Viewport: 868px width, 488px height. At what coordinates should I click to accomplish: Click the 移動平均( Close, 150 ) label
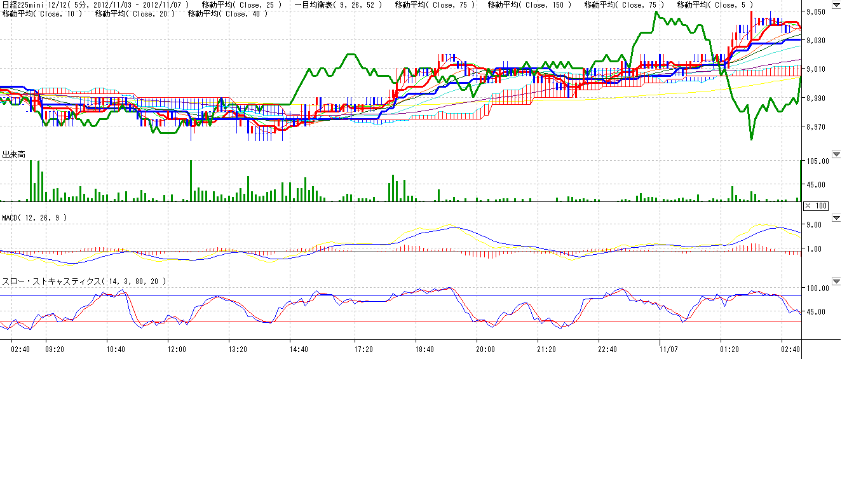529,5
